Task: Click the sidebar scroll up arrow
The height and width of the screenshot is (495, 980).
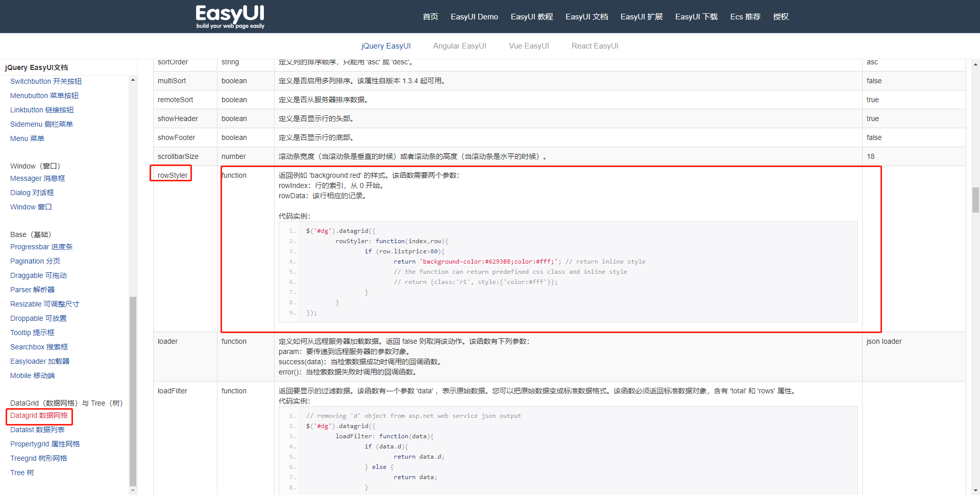Action: pos(133,80)
